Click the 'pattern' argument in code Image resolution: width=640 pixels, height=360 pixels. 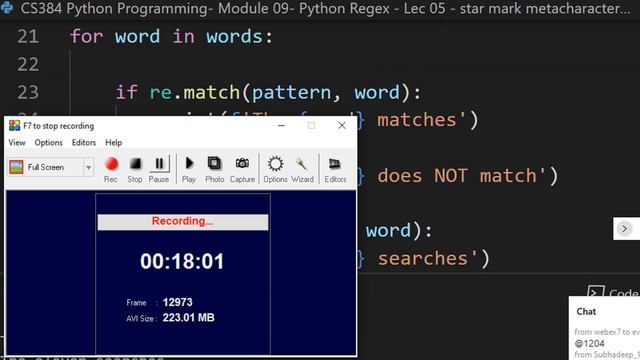tap(291, 93)
